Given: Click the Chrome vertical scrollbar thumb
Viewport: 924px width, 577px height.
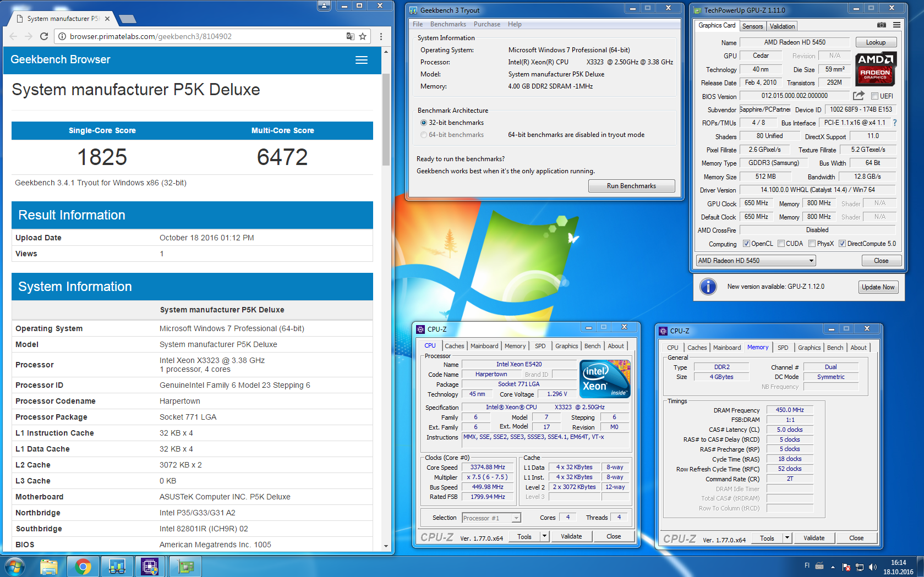Looking at the screenshot, I should (x=386, y=119).
